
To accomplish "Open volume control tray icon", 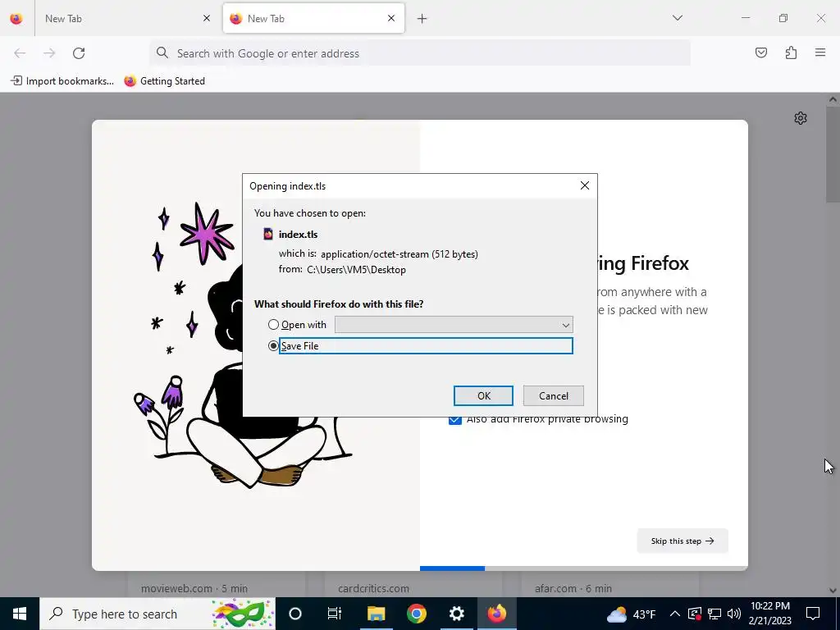I will point(734,614).
